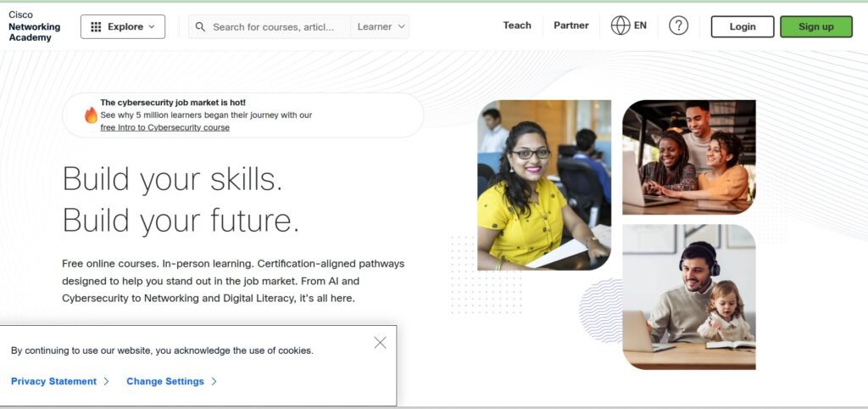
Task: Click the grid icon in Explore button
Action: [96, 26]
